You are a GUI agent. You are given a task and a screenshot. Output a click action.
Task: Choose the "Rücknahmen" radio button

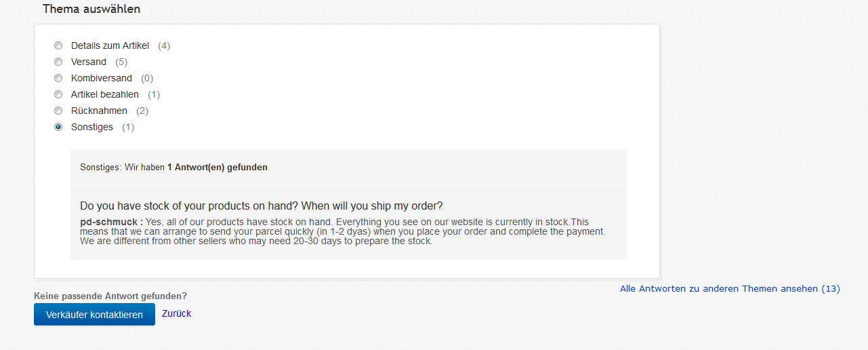click(x=58, y=111)
